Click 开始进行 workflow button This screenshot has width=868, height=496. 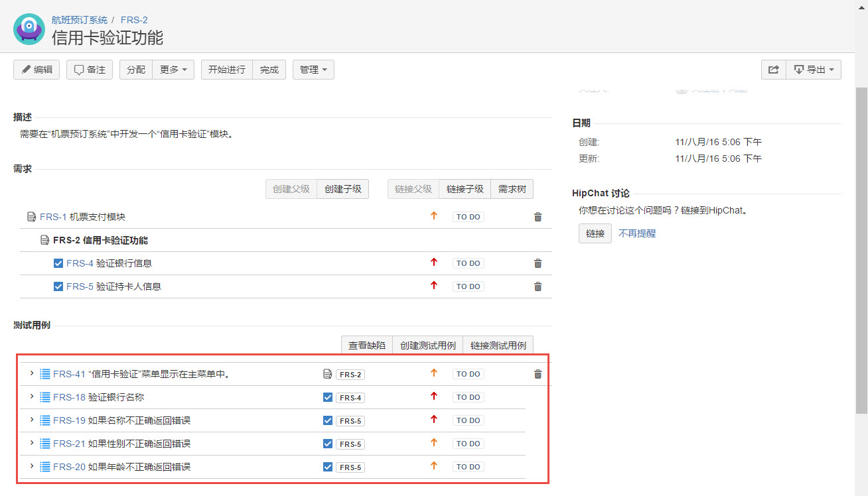click(227, 70)
